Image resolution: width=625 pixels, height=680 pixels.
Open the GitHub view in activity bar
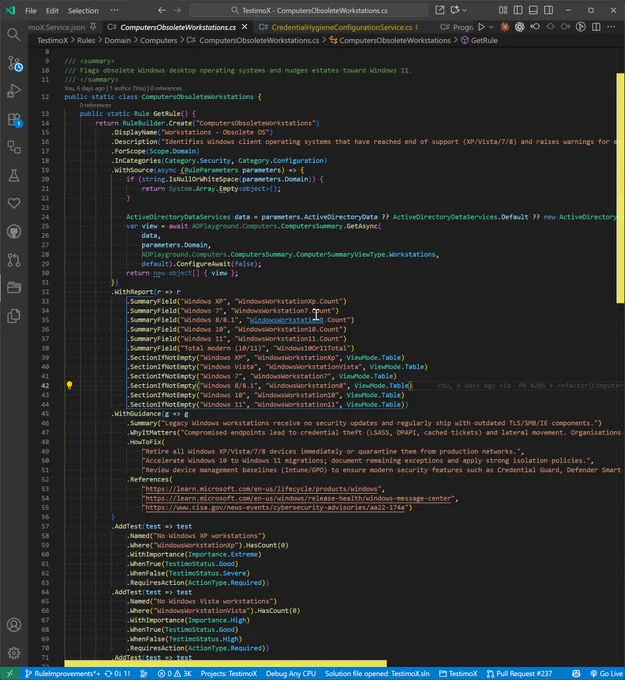[14, 232]
